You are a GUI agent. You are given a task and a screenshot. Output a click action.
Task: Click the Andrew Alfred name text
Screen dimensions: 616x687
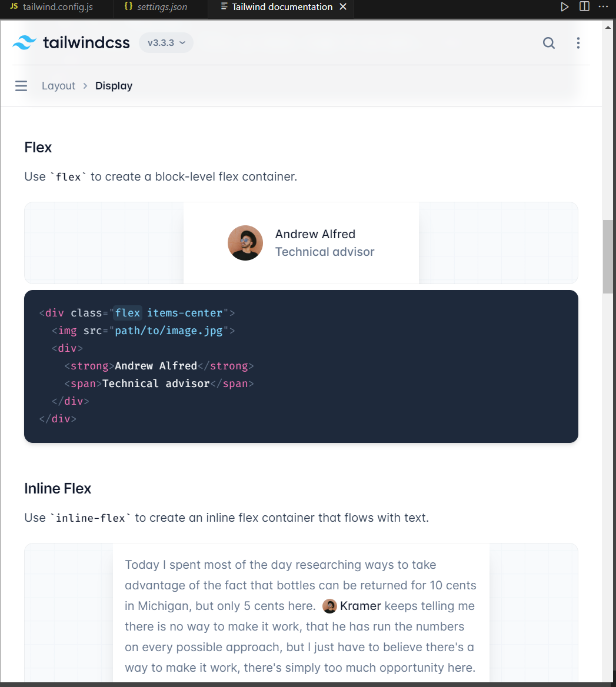[x=315, y=234]
